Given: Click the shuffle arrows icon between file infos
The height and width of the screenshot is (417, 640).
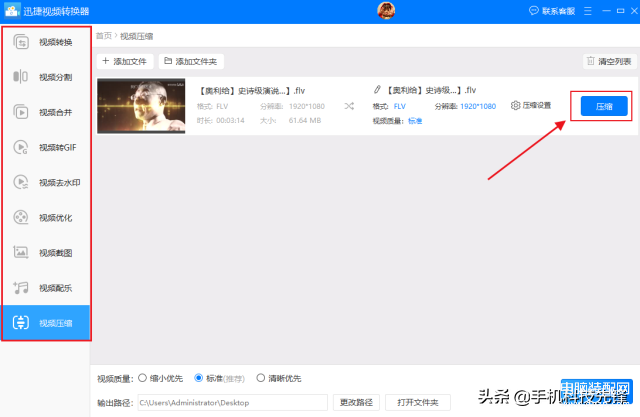Looking at the screenshot, I should 349,106.
